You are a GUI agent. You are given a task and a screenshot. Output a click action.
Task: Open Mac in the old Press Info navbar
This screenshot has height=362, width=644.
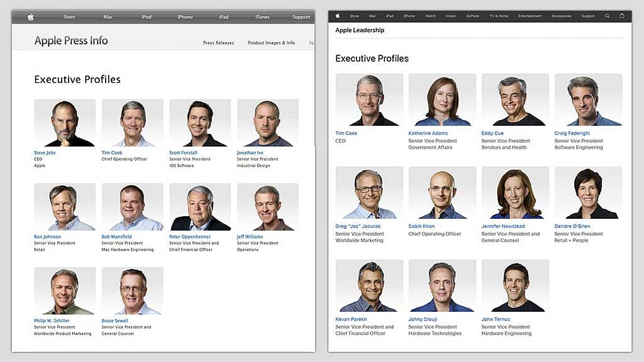[108, 17]
